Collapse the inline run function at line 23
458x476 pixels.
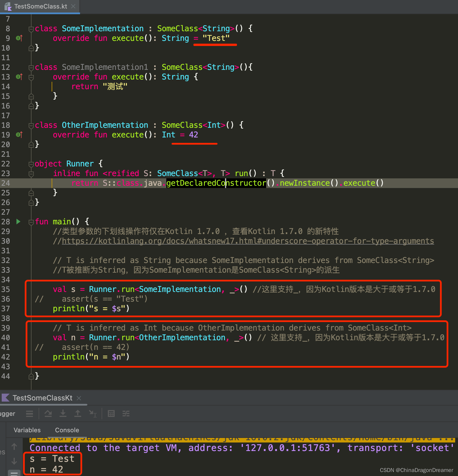pos(31,174)
